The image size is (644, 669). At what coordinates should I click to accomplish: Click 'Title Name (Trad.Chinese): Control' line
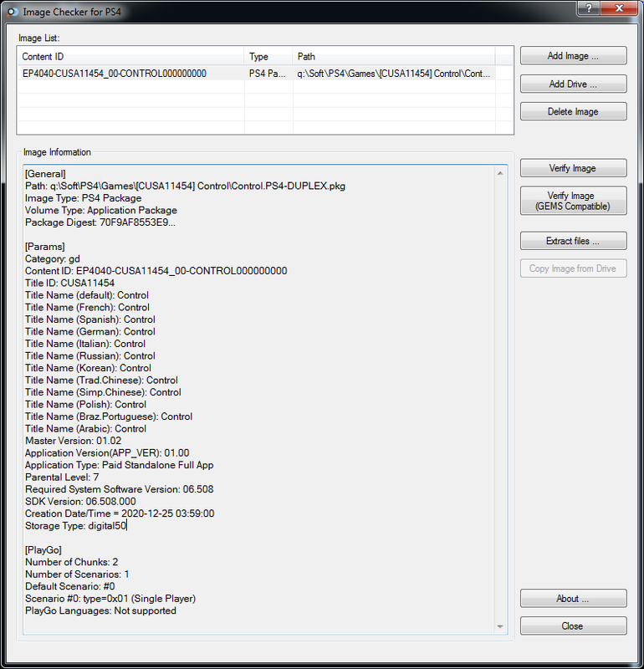(101, 380)
